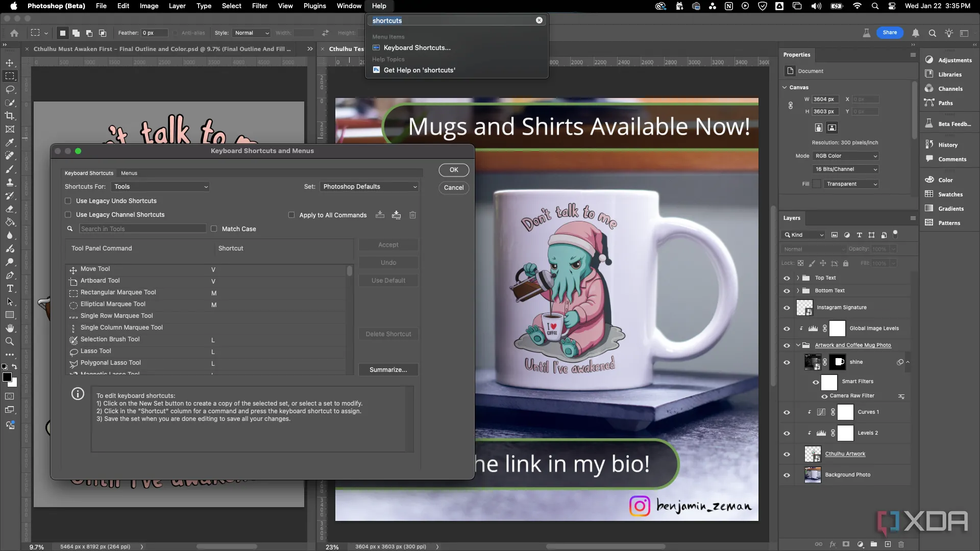Hide the Instagram Signature layer
Image resolution: width=980 pixels, height=551 pixels.
tap(787, 308)
